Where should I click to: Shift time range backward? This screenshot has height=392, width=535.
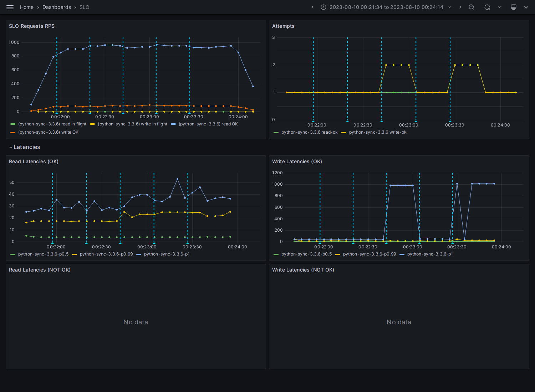tap(312, 7)
